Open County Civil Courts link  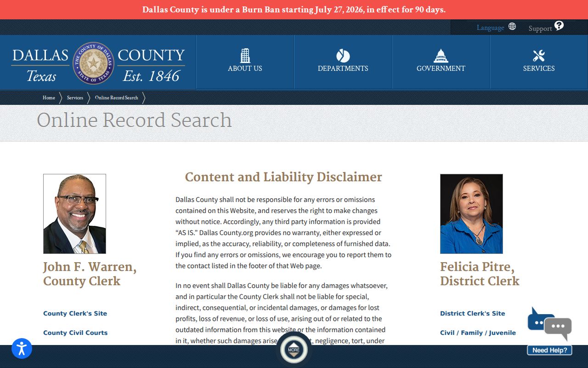pyautogui.click(x=75, y=333)
